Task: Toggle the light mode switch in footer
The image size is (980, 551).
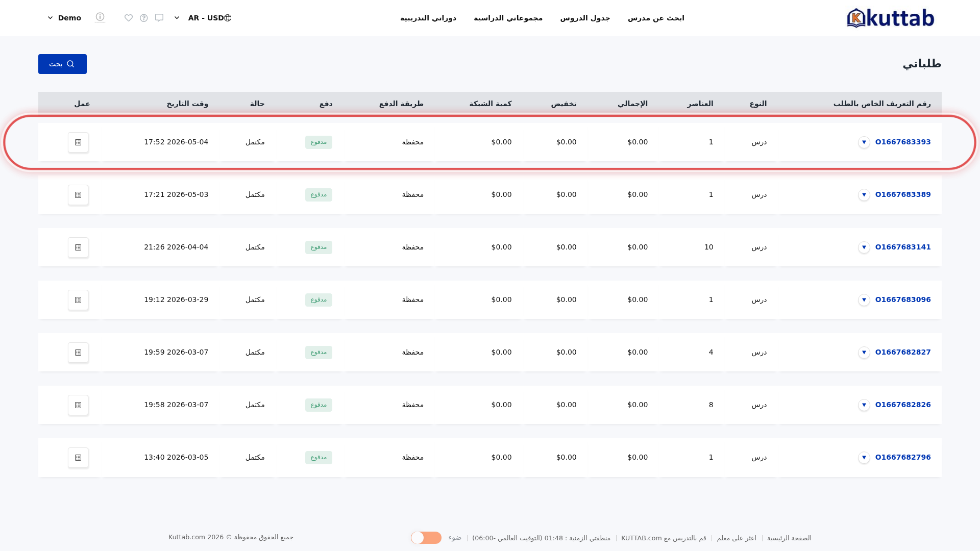Action: (x=426, y=538)
